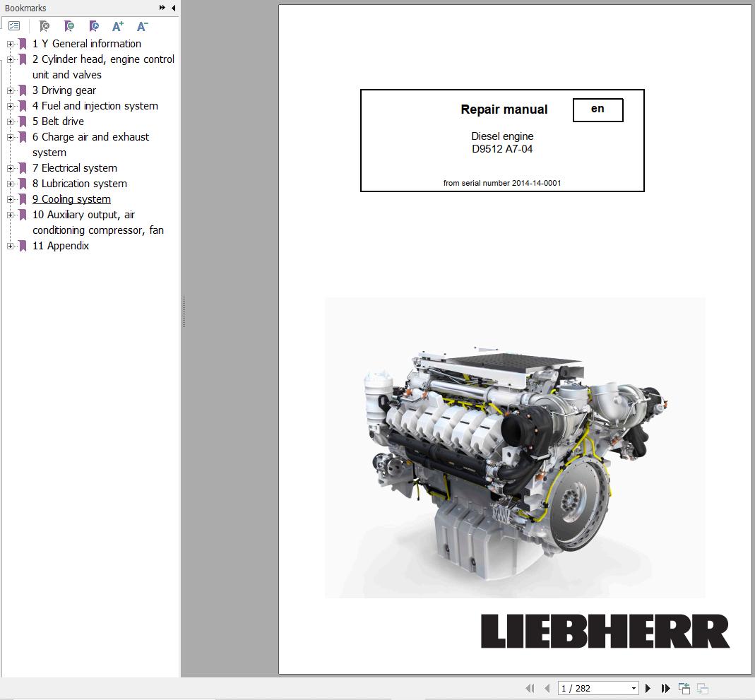Go to '4 Fuel and injection system'
755x700 pixels.
point(95,106)
